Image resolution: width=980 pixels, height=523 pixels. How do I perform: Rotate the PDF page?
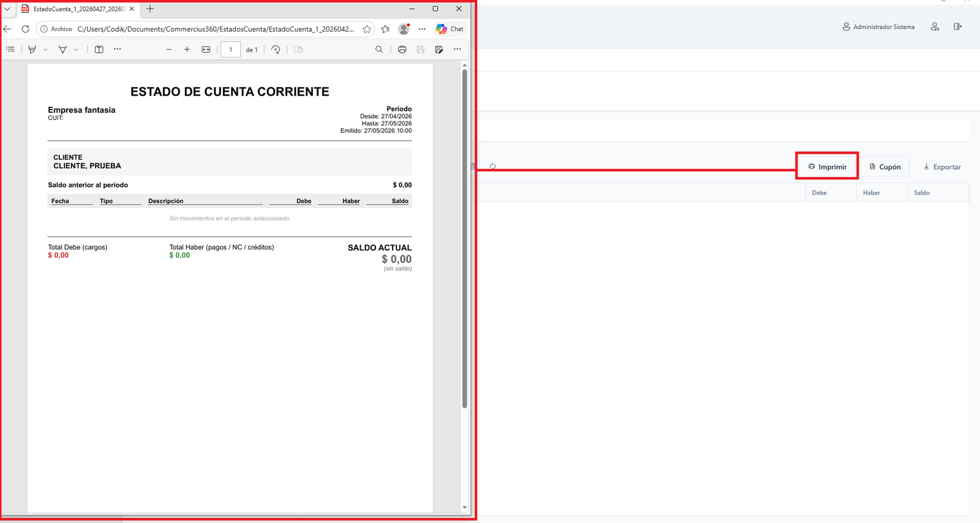point(276,50)
